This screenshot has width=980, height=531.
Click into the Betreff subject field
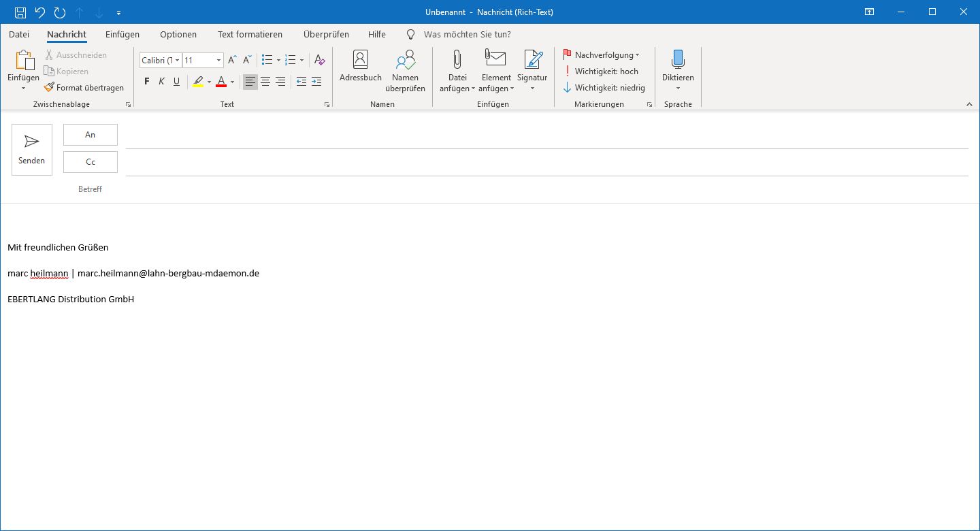tap(544, 189)
